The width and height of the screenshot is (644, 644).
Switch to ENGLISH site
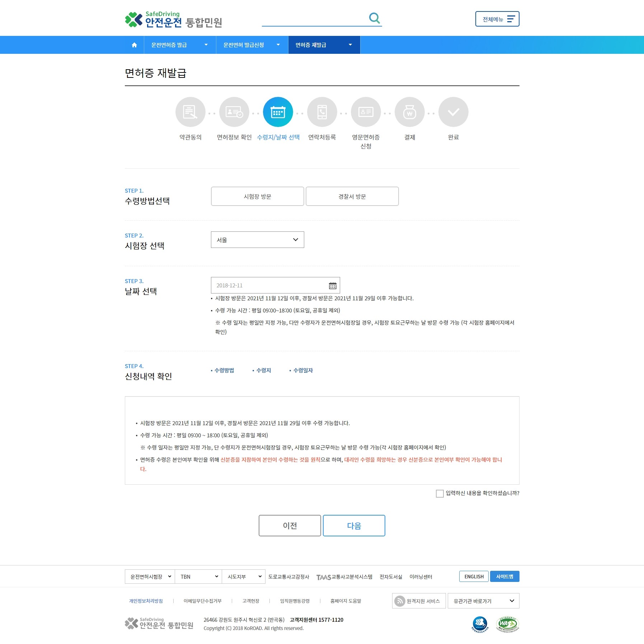[474, 576]
